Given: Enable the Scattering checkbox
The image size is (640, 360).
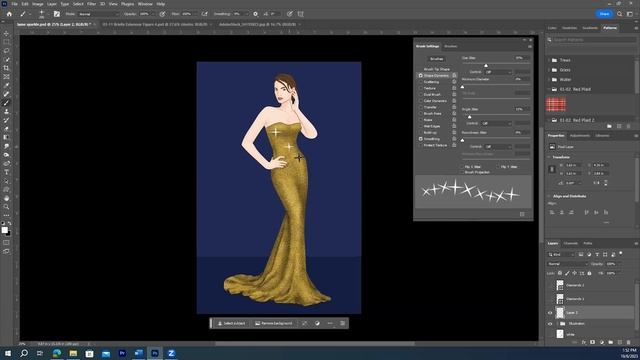Looking at the screenshot, I should [x=420, y=82].
